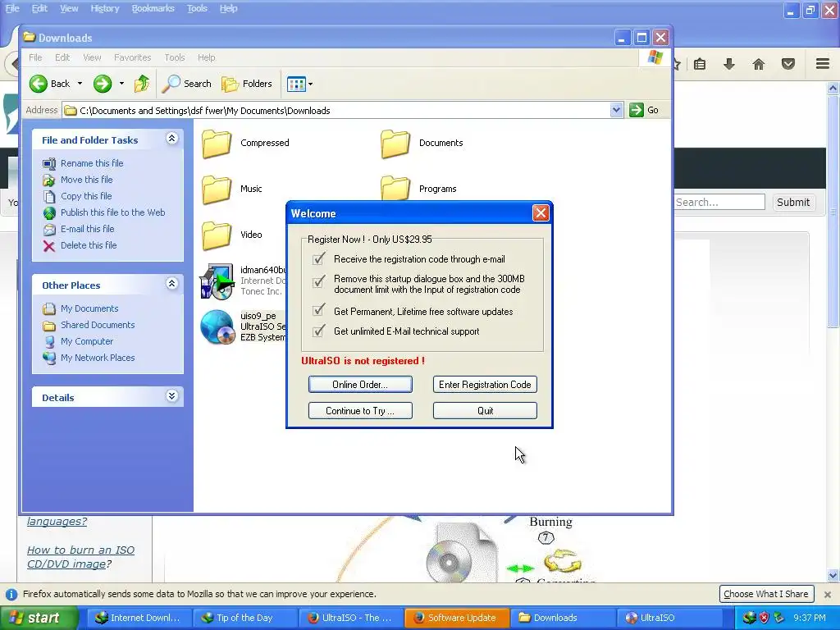The image size is (840, 630).
Task: Click Enter Registration Code button
Action: tap(485, 385)
